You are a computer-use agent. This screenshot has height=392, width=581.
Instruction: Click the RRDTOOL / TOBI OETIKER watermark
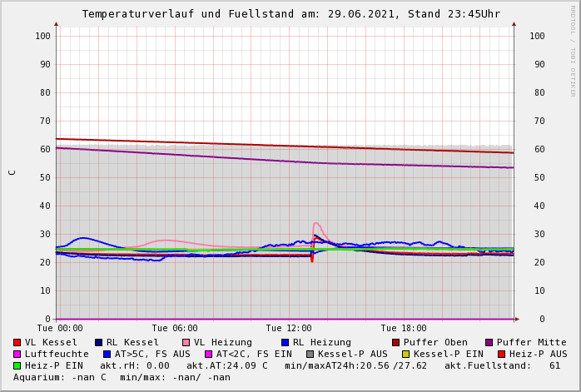click(573, 50)
